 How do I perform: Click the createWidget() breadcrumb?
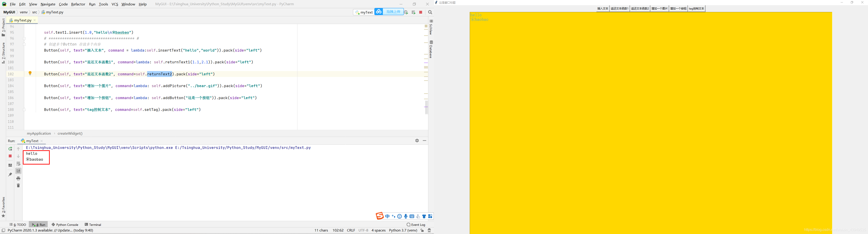pos(70,134)
